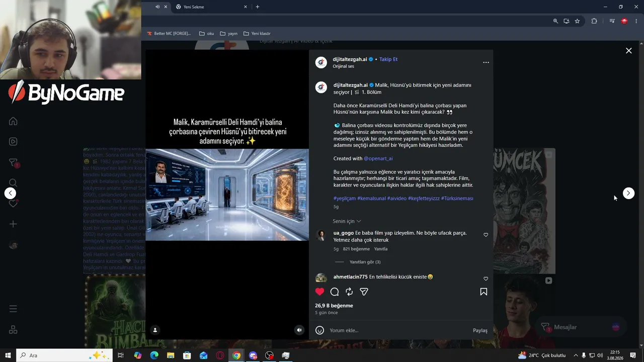Image resolution: width=644 pixels, height=362 pixels.
Task: Close the post overlay with X
Action: point(628,51)
